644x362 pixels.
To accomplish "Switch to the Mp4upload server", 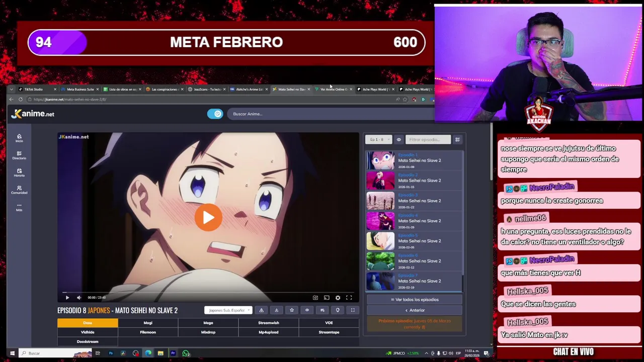I will tap(269, 332).
